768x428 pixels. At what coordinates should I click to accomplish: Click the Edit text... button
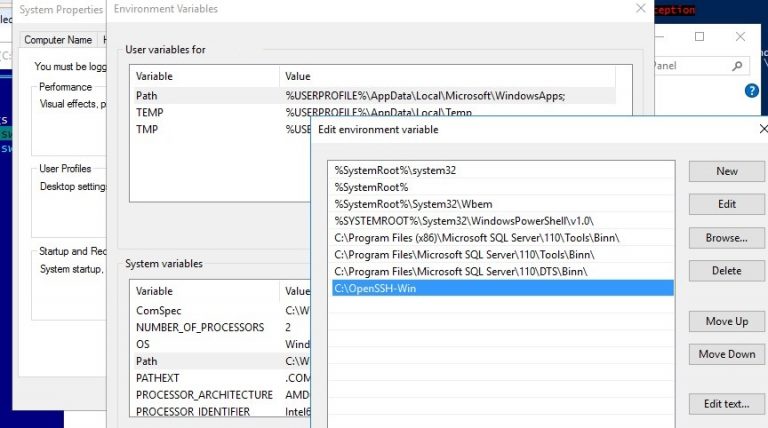pyautogui.click(x=727, y=404)
